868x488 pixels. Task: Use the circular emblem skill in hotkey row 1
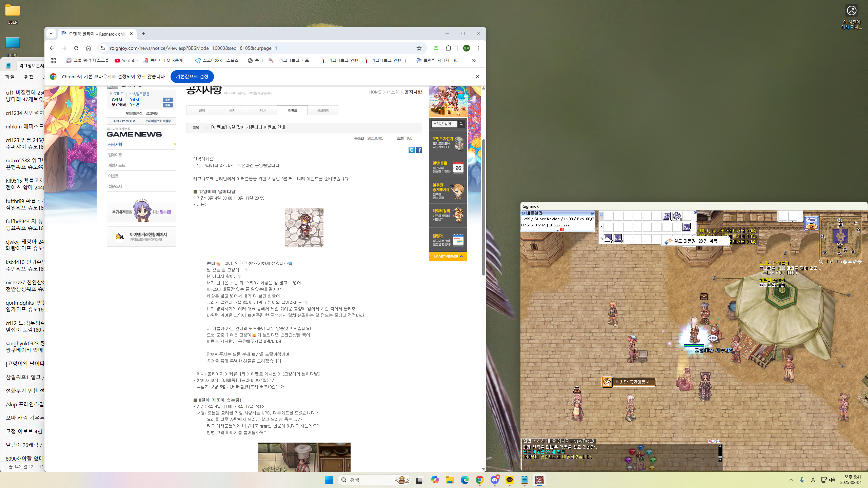click(x=677, y=216)
